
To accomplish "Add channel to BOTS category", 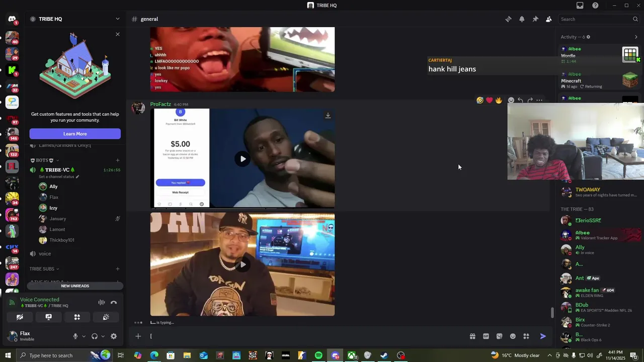I will point(118,160).
